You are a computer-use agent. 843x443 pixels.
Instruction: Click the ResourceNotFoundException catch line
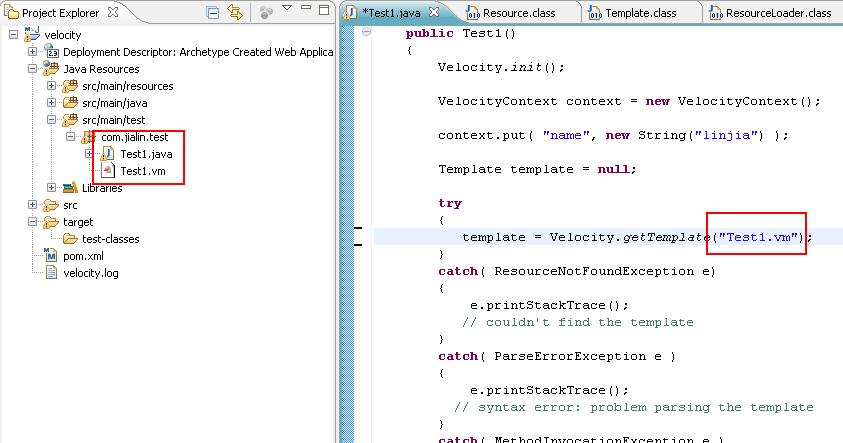577,271
